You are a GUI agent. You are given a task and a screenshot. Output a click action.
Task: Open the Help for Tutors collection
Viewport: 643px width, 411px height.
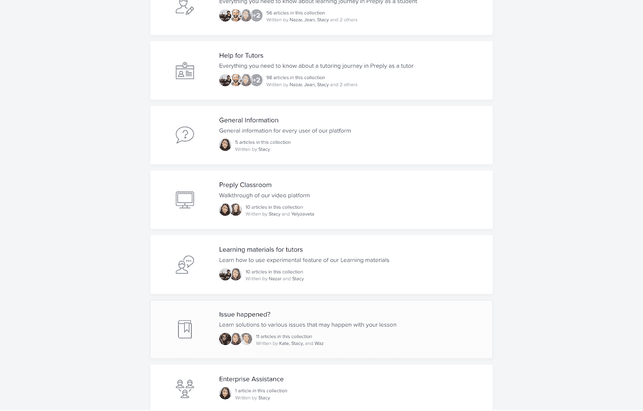click(241, 55)
